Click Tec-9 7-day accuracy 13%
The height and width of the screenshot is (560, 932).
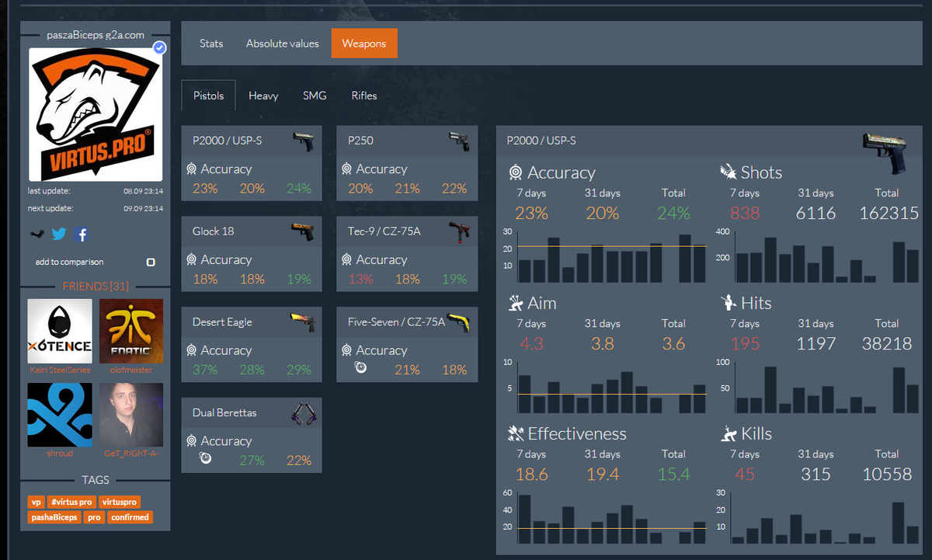pyautogui.click(x=360, y=279)
